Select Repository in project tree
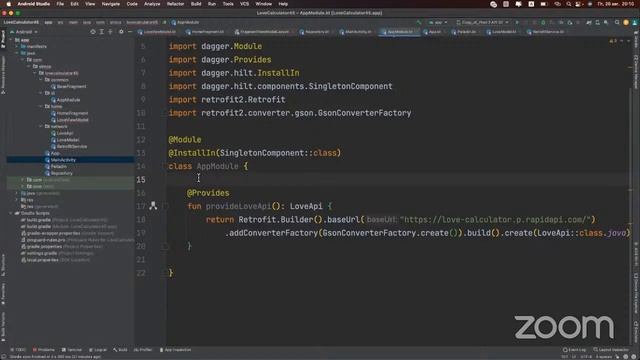Image resolution: width=640 pixels, height=360 pixels. coord(59,173)
